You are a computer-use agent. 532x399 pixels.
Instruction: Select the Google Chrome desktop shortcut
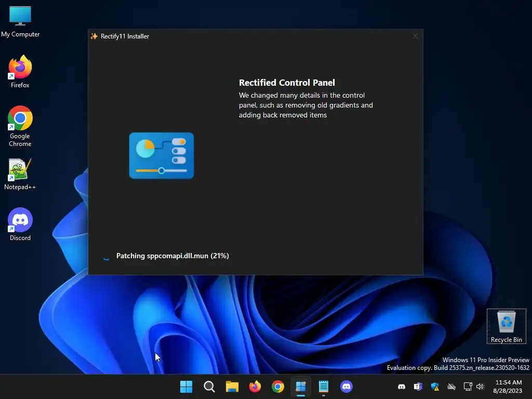pos(20,126)
